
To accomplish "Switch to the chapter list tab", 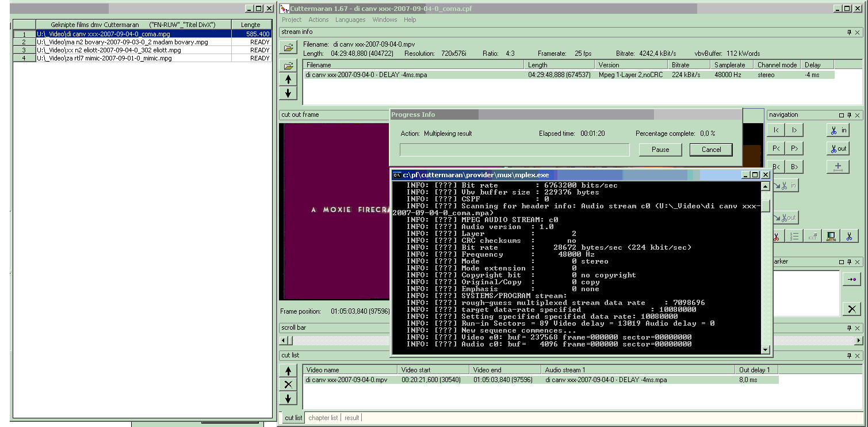I will tap(323, 418).
